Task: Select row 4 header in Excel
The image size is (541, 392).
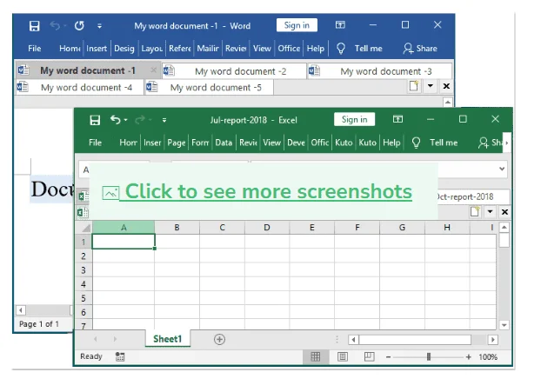Action: (83, 284)
